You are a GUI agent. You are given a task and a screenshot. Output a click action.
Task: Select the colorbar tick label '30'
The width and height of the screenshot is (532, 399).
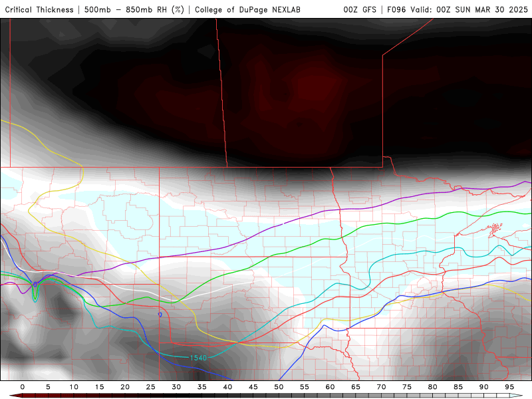(x=176, y=387)
